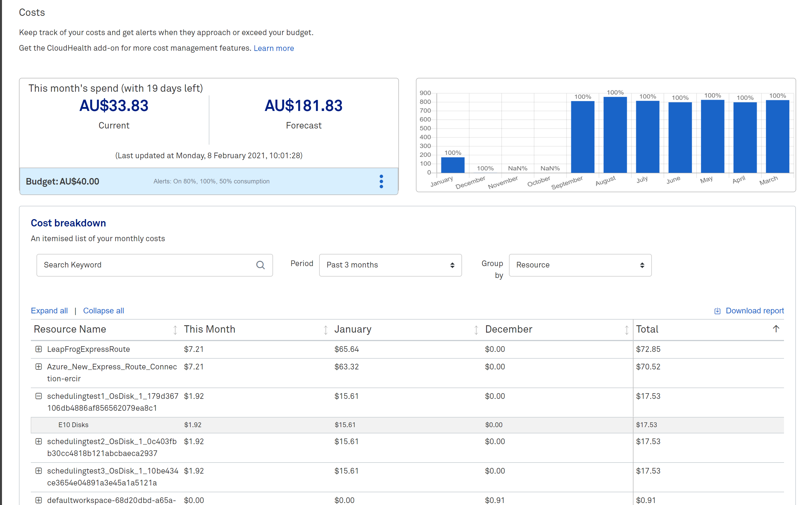Open the budget three-dot options menu

[x=381, y=181]
